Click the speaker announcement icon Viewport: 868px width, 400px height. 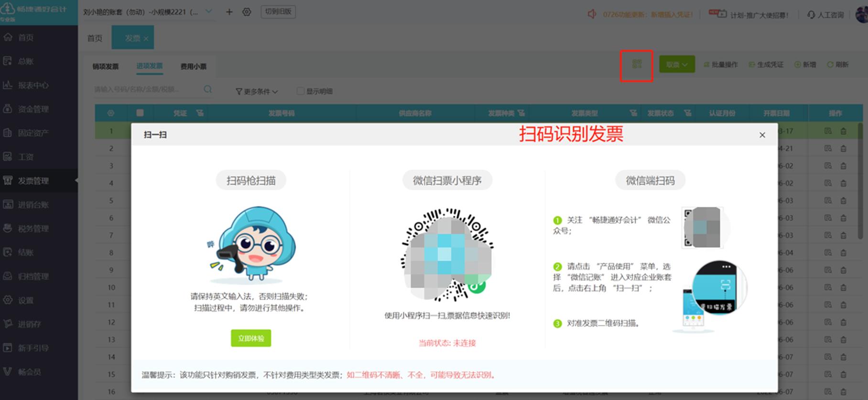point(592,14)
